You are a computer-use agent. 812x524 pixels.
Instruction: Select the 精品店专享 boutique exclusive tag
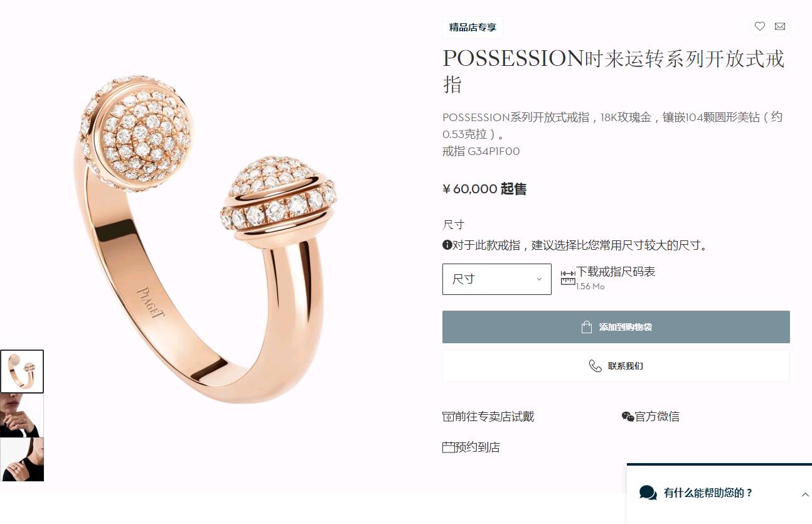coord(473,27)
